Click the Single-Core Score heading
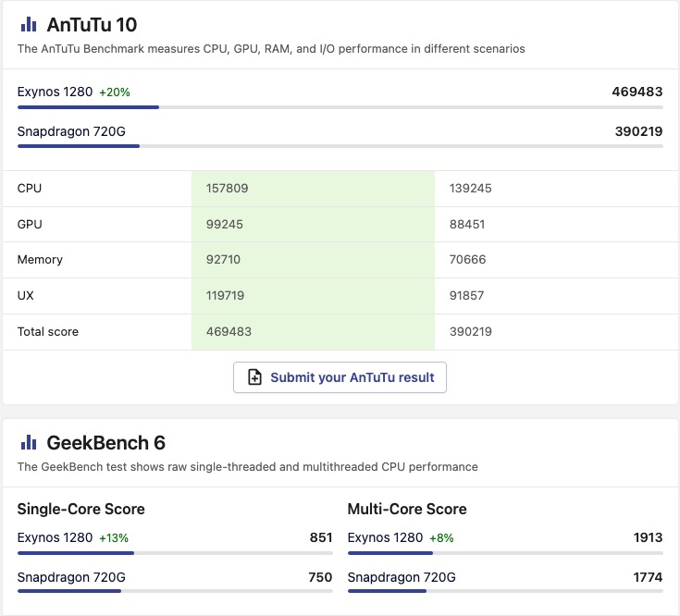 [81, 510]
